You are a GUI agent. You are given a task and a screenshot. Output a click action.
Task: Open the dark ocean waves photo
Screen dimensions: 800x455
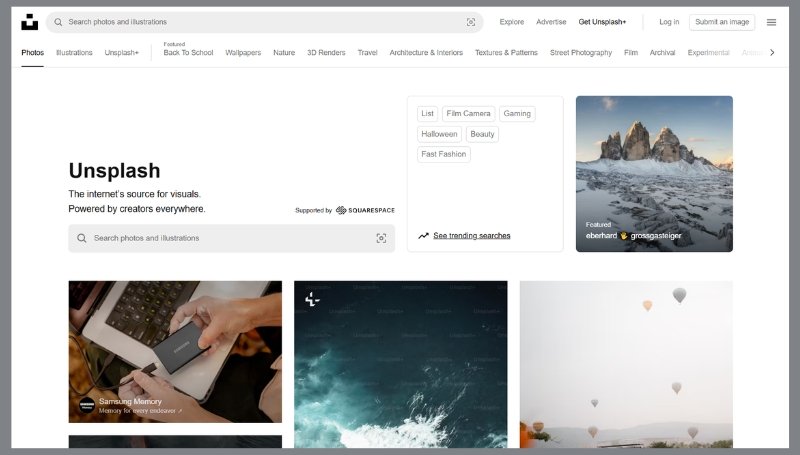[x=401, y=364]
